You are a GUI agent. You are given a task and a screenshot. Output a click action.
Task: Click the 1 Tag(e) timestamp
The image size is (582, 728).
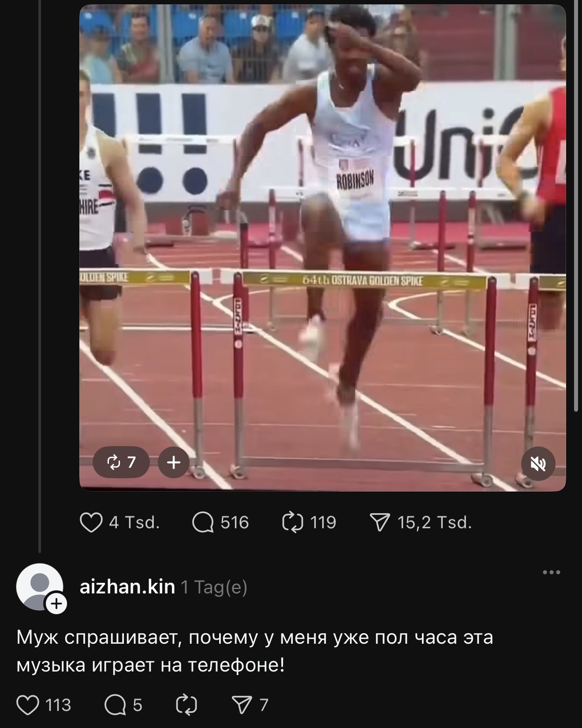214,587
